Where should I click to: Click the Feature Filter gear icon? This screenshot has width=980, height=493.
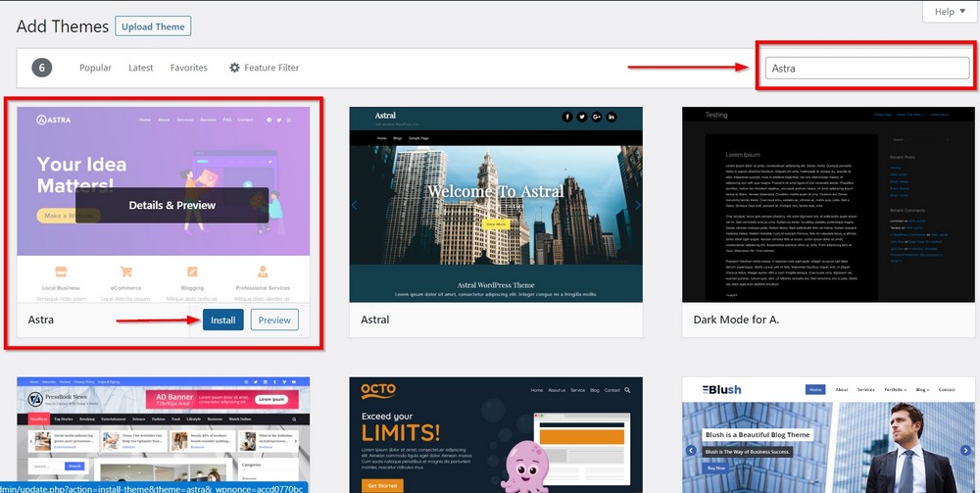pyautogui.click(x=234, y=68)
